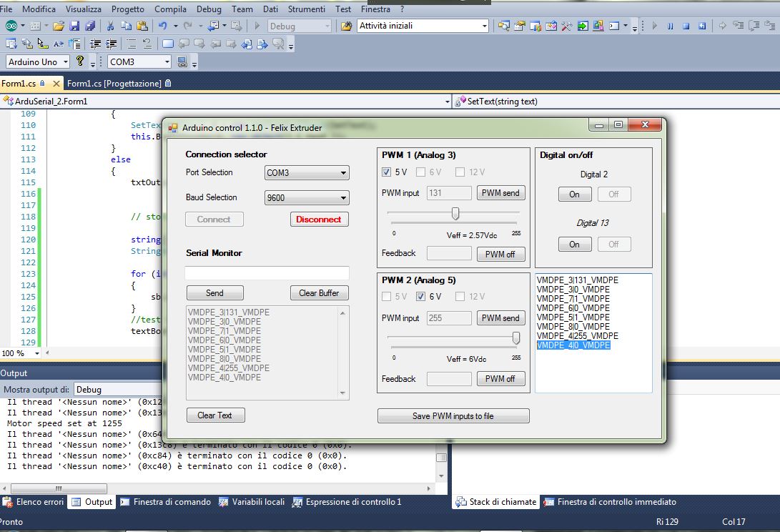Click the PWM 2 slider thumb

click(x=516, y=338)
